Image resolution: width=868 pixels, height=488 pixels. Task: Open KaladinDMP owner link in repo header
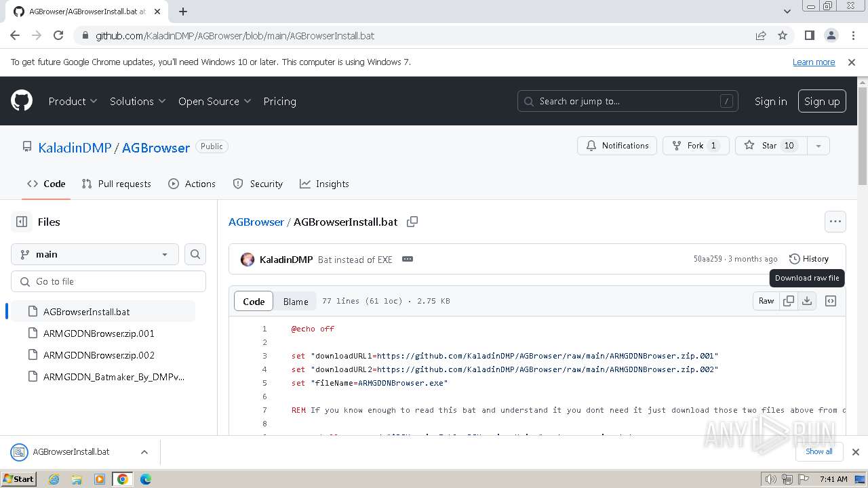click(75, 147)
